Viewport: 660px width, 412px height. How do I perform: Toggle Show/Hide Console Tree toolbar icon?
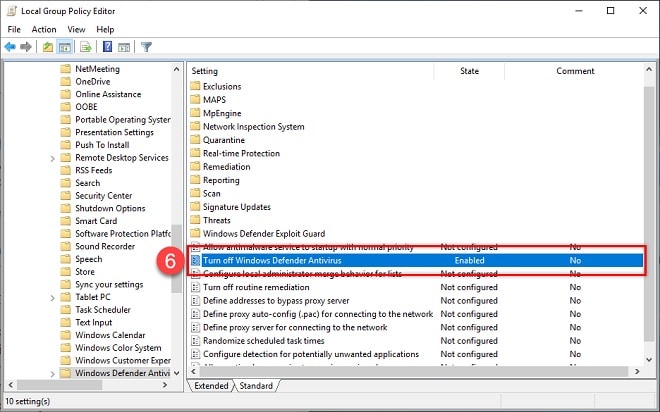(65, 47)
